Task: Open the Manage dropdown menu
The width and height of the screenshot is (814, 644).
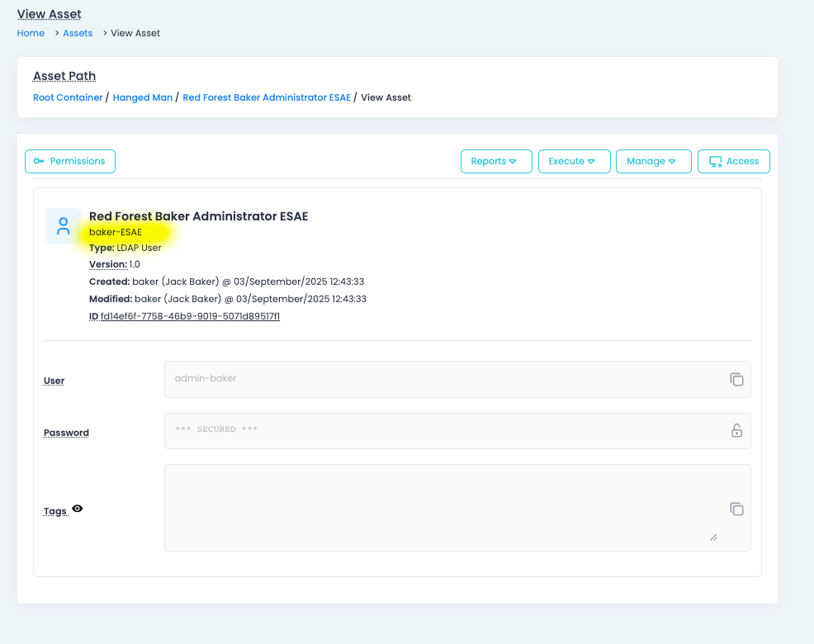Action: [x=652, y=161]
